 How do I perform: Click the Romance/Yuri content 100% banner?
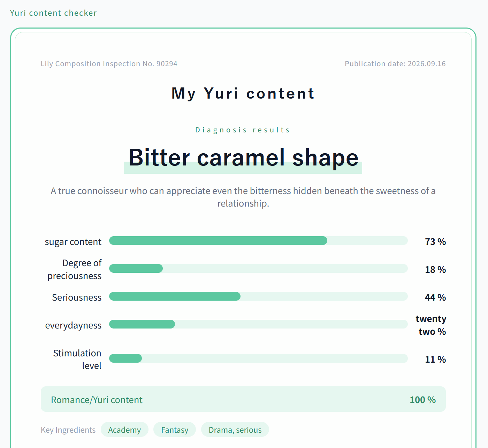(x=243, y=399)
